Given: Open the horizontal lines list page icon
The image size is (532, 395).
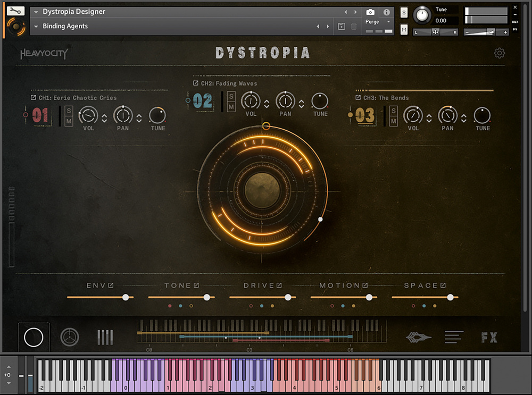Looking at the screenshot, I should click(x=454, y=337).
